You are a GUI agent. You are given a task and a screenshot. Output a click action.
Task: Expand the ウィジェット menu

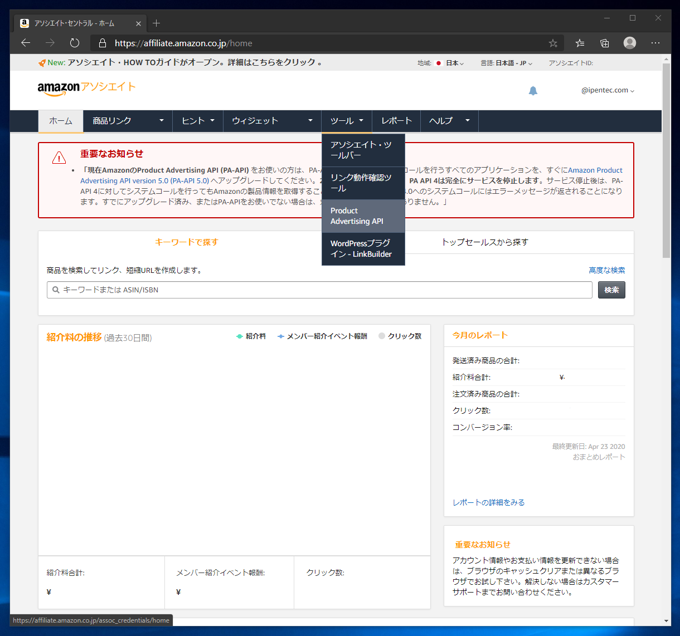click(272, 121)
